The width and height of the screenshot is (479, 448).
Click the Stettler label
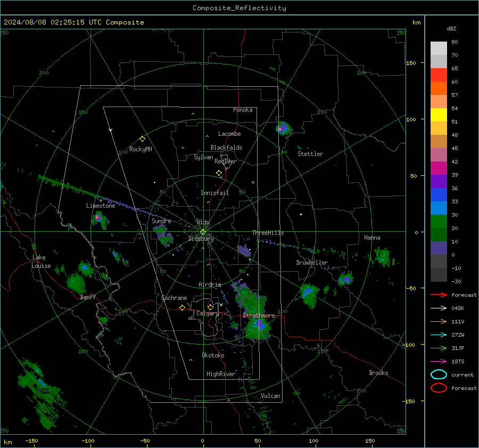[x=310, y=154]
